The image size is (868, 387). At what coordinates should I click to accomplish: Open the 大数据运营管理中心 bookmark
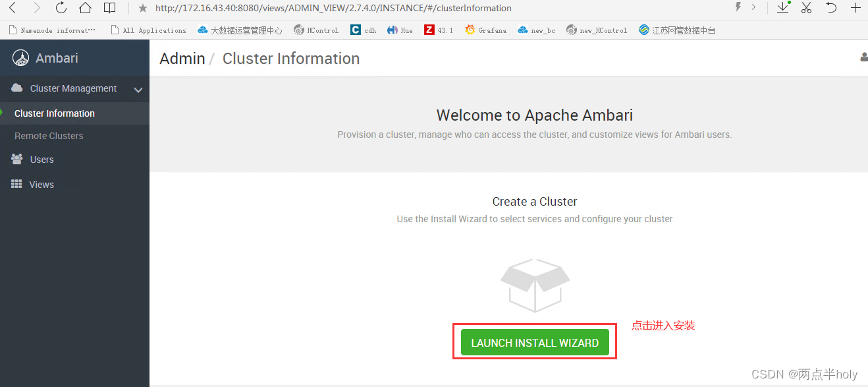click(240, 30)
